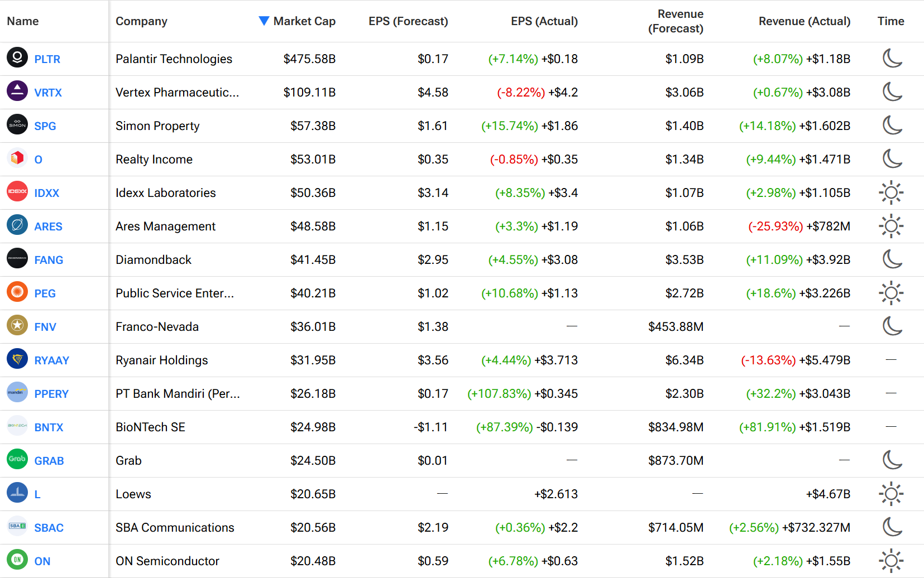This screenshot has height=578, width=924.
Task: Click the SBAC logo icon
Action: 17,526
